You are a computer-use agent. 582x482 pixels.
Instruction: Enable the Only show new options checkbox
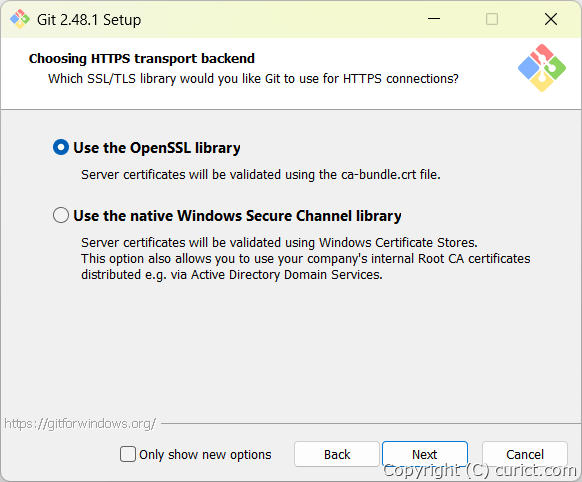(x=128, y=454)
